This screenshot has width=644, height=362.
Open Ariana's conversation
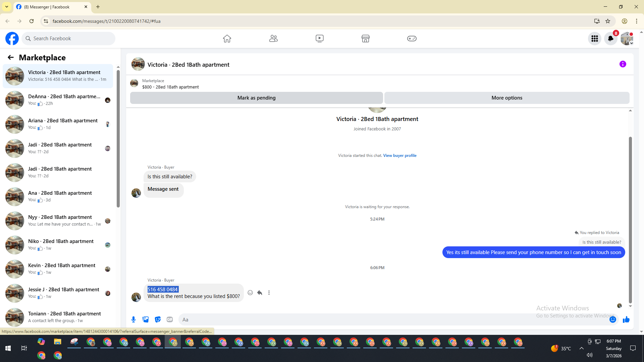point(58,124)
